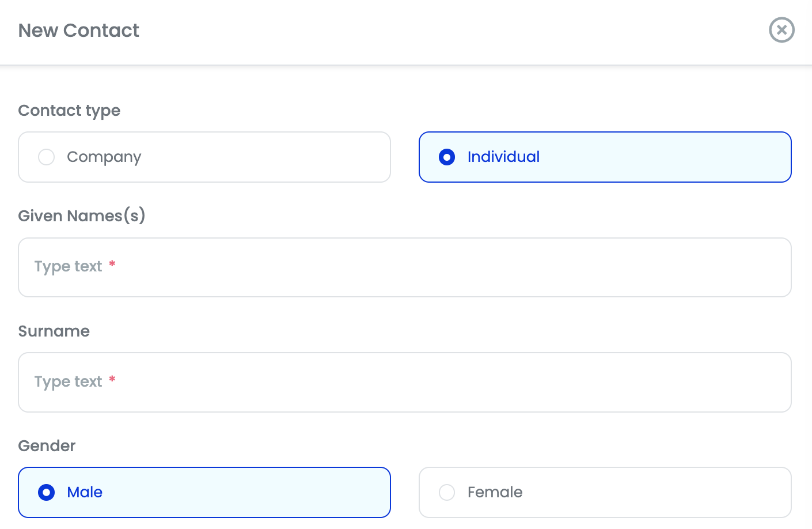Select the Individual contact type
The image size is (812, 529).
605,157
